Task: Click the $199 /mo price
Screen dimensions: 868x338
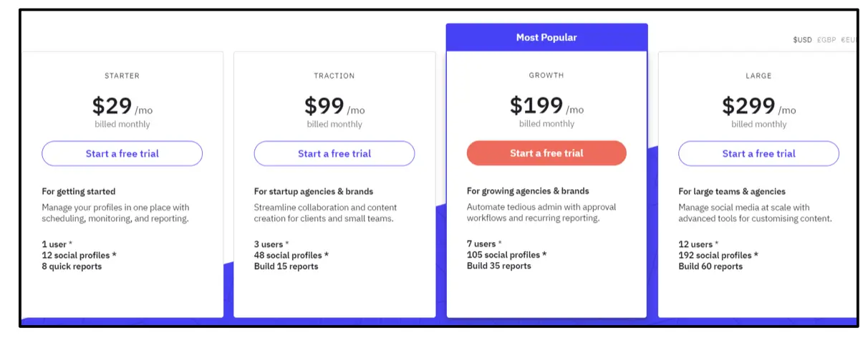Action: pos(546,107)
